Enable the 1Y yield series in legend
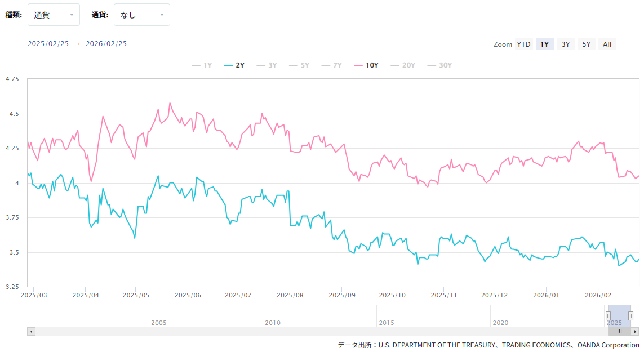The height and width of the screenshot is (352, 644). point(202,65)
